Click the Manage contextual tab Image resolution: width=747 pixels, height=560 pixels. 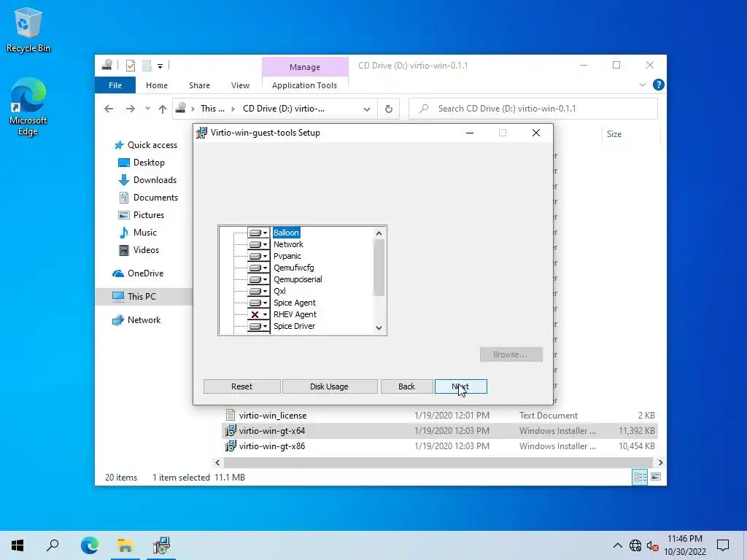[x=305, y=67]
